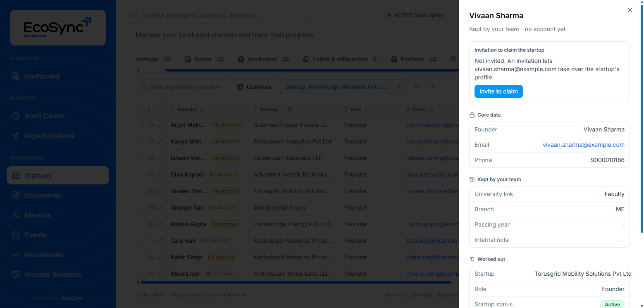
Task: Close the Vivaan Sharma details panel
Action: click(630, 10)
